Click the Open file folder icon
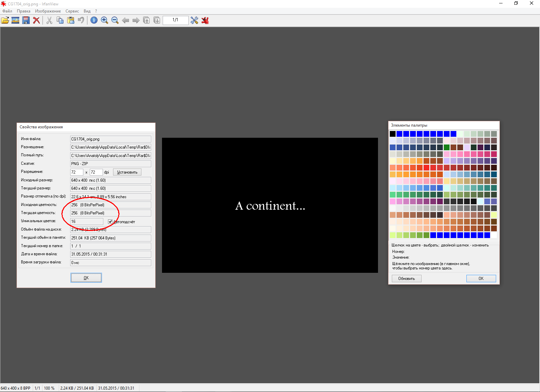This screenshot has width=540, height=392. click(x=5, y=20)
